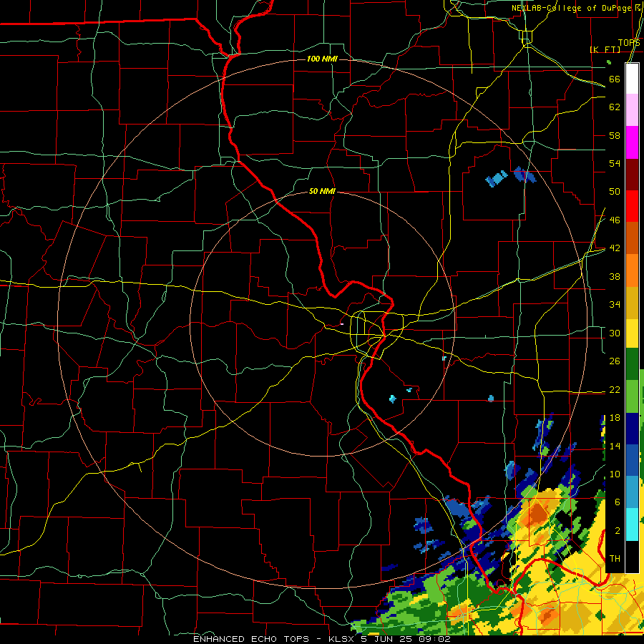Click the "30" legend value
644x644 pixels.
click(x=615, y=333)
